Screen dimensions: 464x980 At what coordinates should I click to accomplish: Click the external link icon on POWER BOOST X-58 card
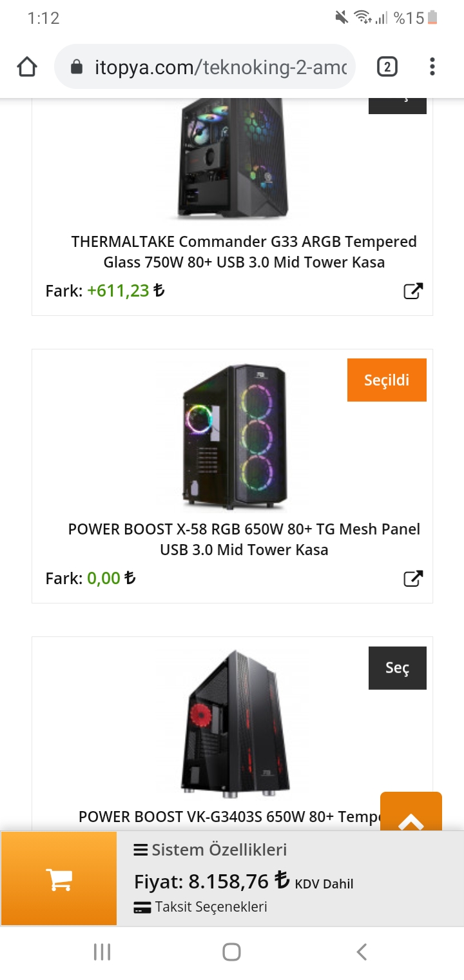(x=413, y=578)
